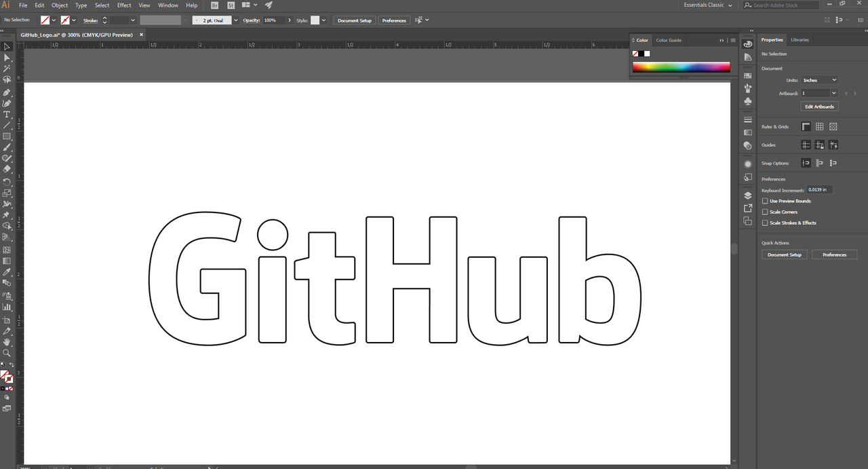
Task: Activate the Zoom tool
Action: tap(7, 353)
